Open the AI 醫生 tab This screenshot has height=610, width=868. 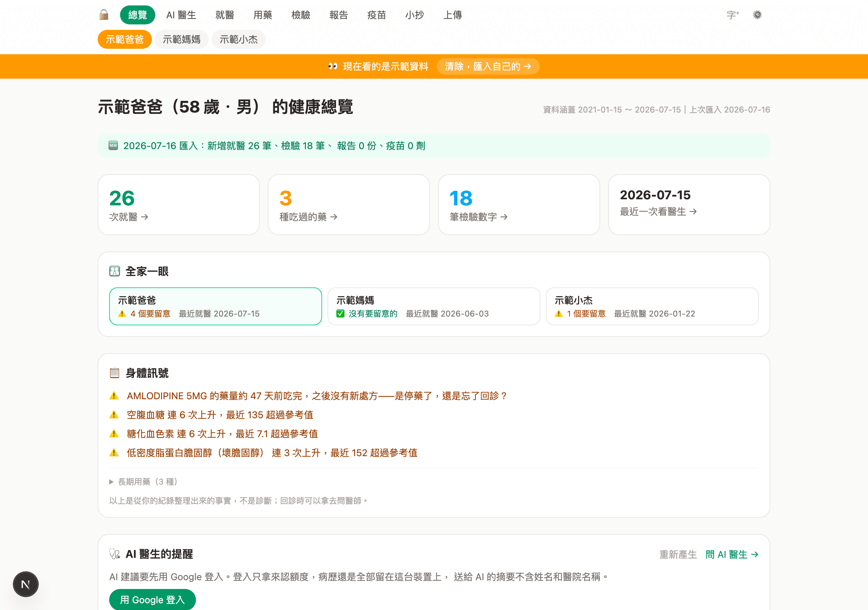click(x=181, y=15)
